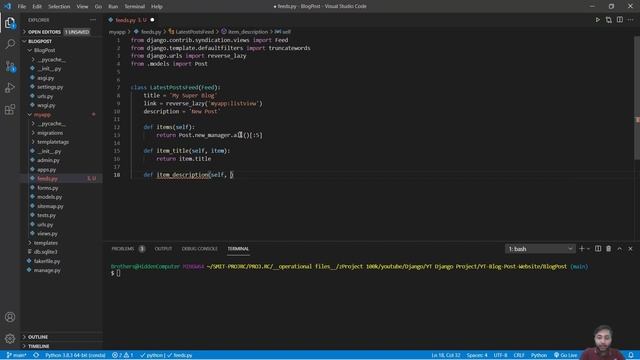Open changes compare icon in editor toolbar
The height and width of the screenshot is (360, 640).
click(x=609, y=20)
